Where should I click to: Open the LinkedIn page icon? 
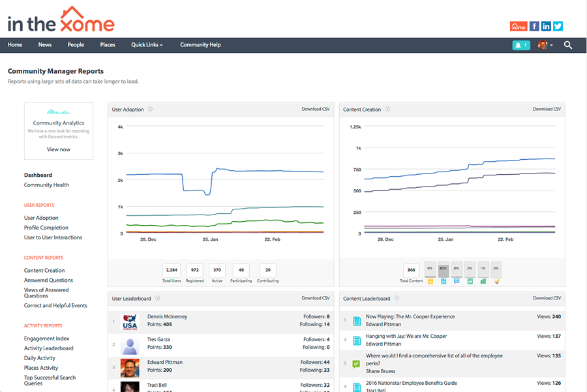point(546,26)
